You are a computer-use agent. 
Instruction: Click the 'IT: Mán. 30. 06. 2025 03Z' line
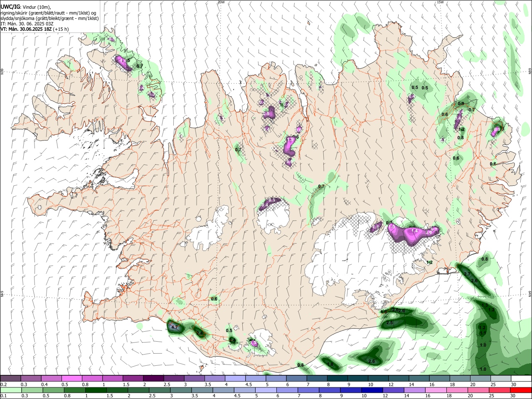[27, 24]
